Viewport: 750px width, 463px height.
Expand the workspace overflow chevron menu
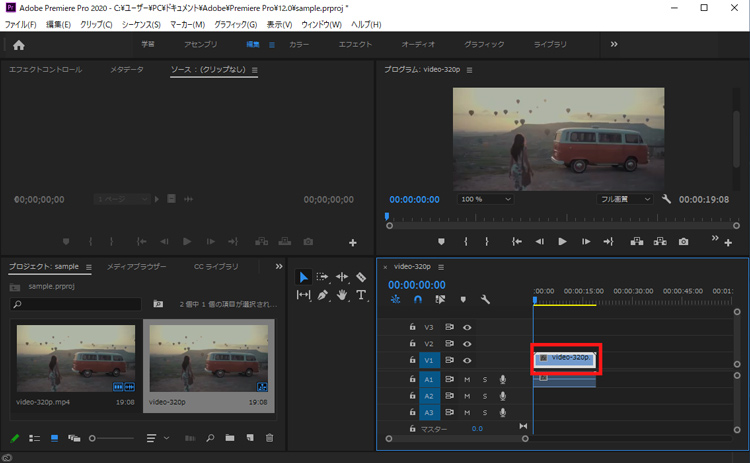click(x=613, y=45)
